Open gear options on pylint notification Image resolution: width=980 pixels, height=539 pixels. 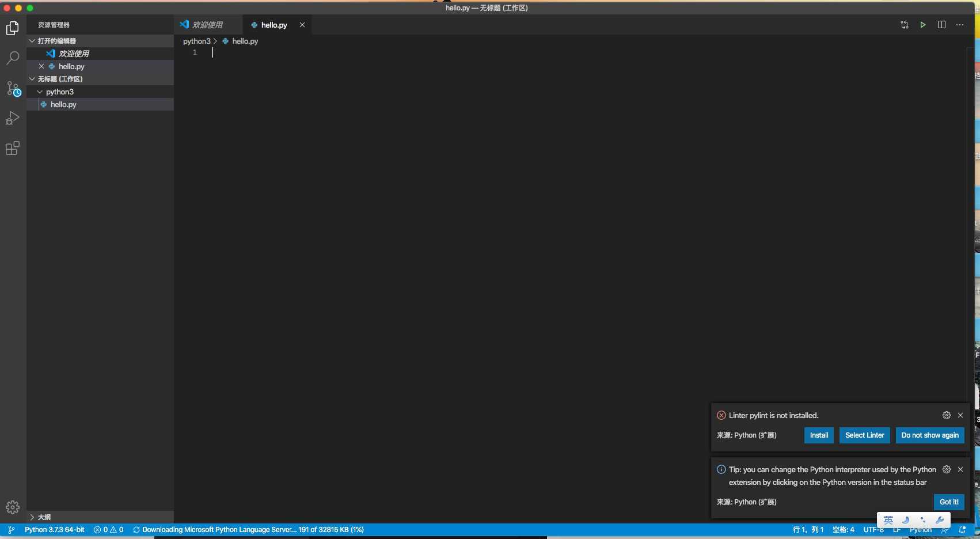947,415
